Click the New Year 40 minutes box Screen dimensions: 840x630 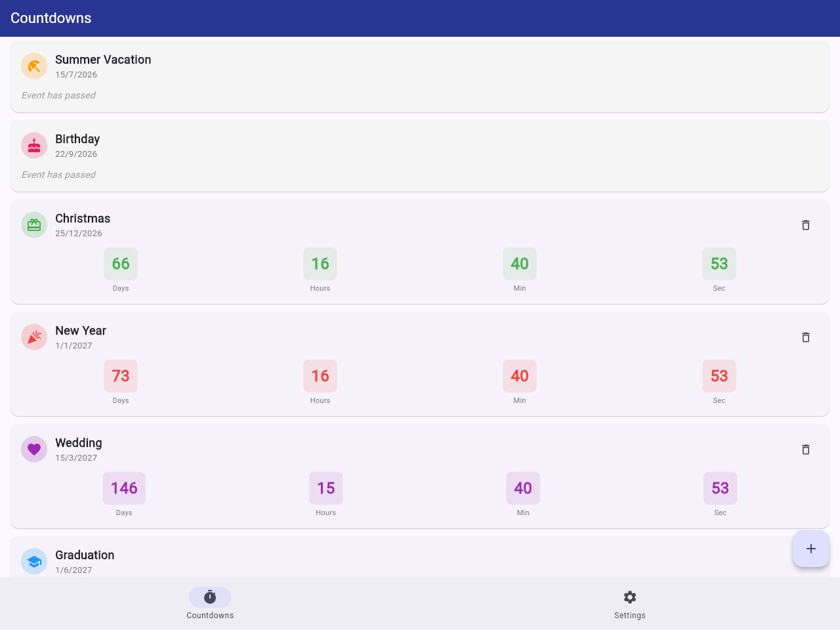tap(520, 376)
